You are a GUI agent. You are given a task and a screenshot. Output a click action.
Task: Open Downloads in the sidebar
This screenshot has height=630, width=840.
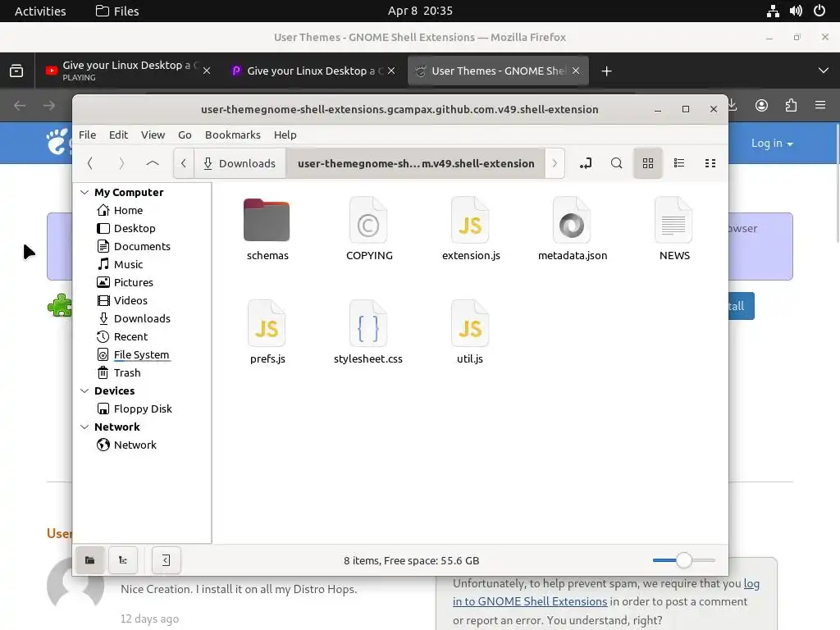pos(141,319)
